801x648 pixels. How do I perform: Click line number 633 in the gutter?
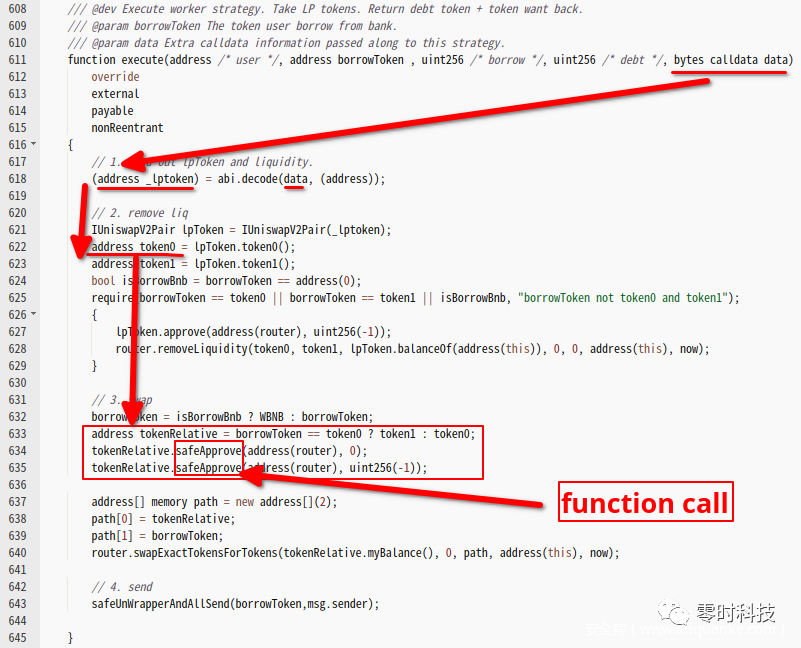coord(17,434)
